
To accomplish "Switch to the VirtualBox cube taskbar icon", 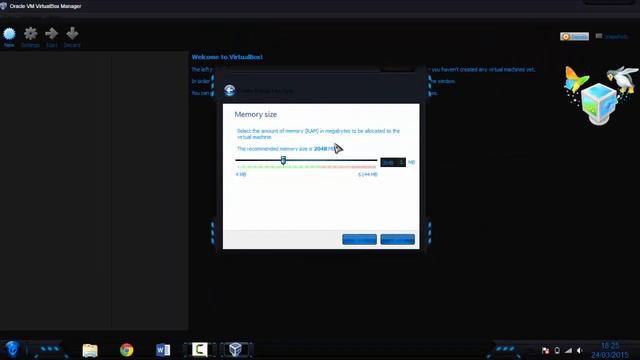I will click(x=236, y=349).
